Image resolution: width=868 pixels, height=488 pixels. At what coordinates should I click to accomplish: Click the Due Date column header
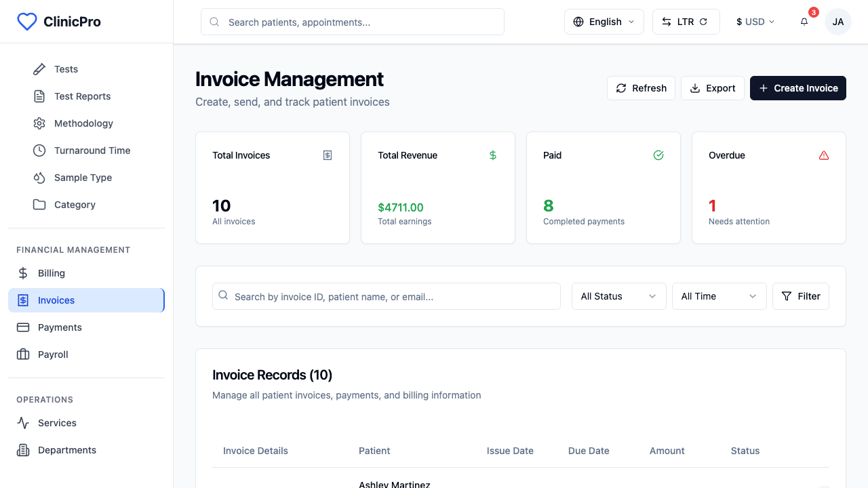pyautogui.click(x=589, y=451)
